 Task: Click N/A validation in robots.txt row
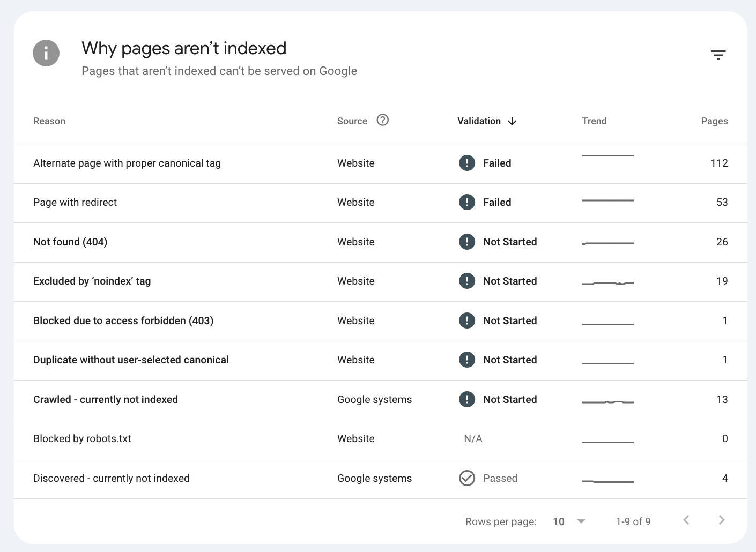473,438
